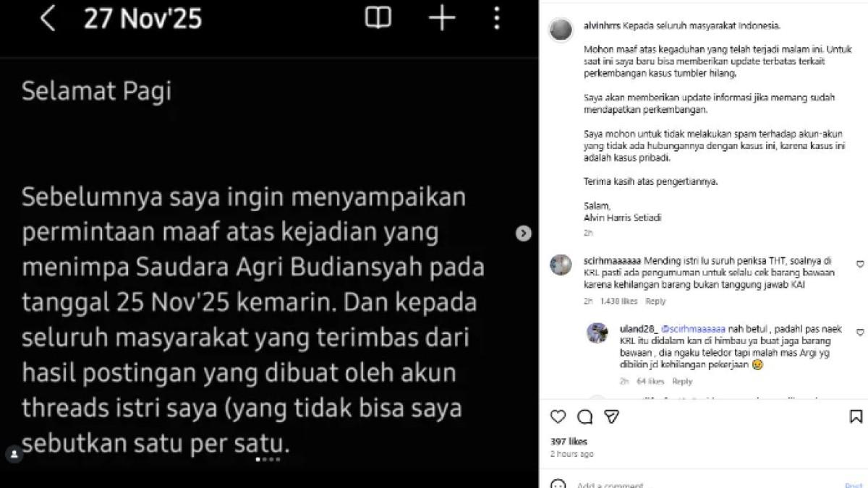Tap the plus icon in note header

[x=441, y=18]
